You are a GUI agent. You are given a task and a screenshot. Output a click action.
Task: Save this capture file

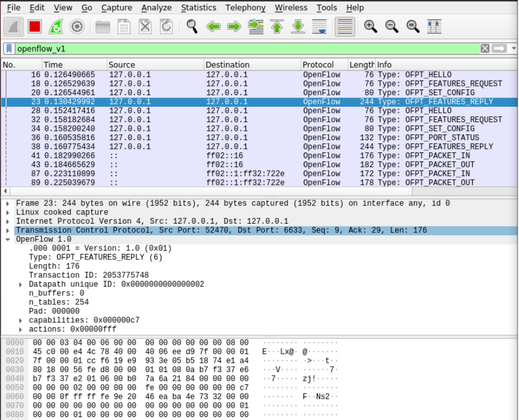[x=124, y=26]
